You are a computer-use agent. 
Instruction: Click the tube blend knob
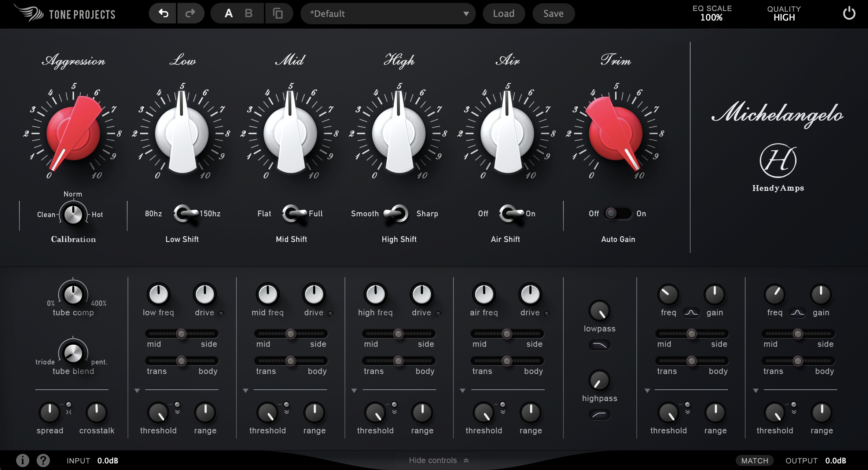73,353
